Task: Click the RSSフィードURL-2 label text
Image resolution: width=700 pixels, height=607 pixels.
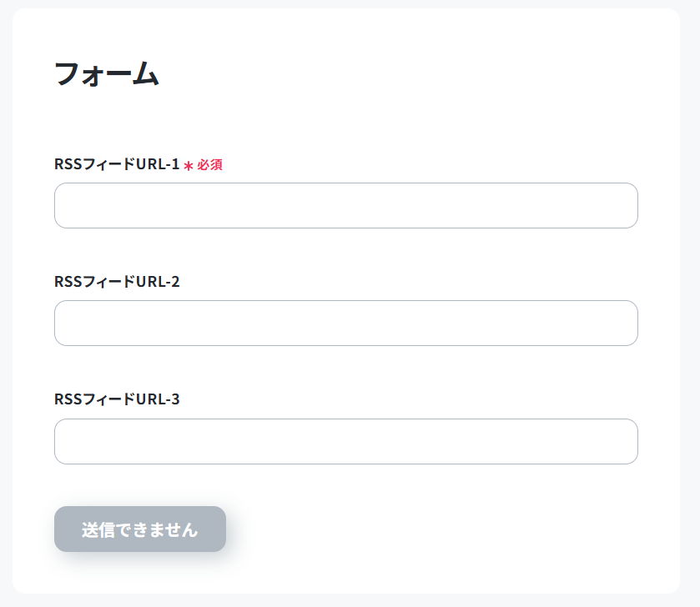Action: [x=117, y=282]
